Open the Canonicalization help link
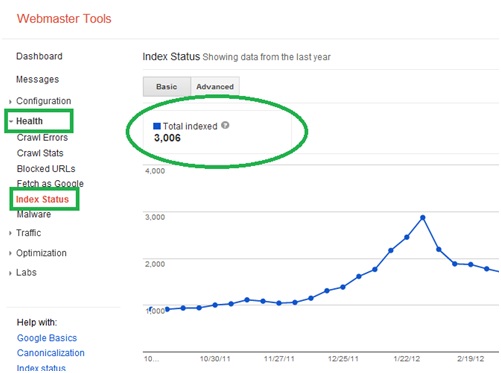Screen dimensions: 501x373 (x=51, y=353)
